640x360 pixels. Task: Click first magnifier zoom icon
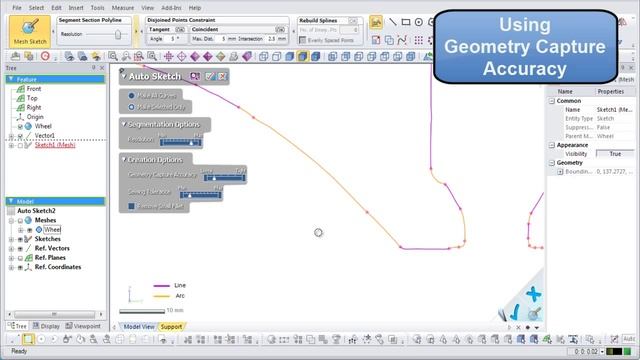113,56
